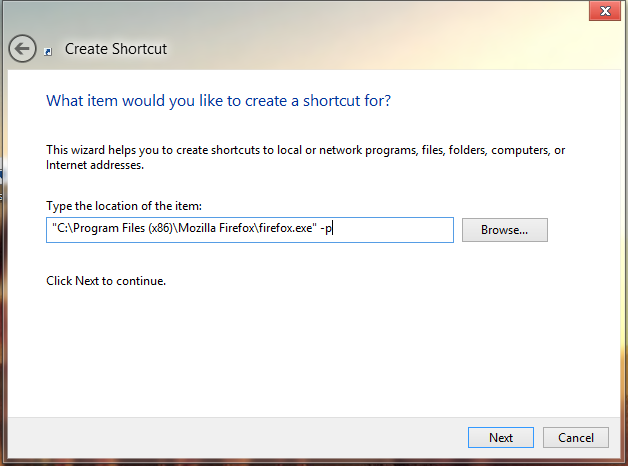Cancel the Create Shortcut wizard
This screenshot has height=466, width=628.
(x=576, y=437)
